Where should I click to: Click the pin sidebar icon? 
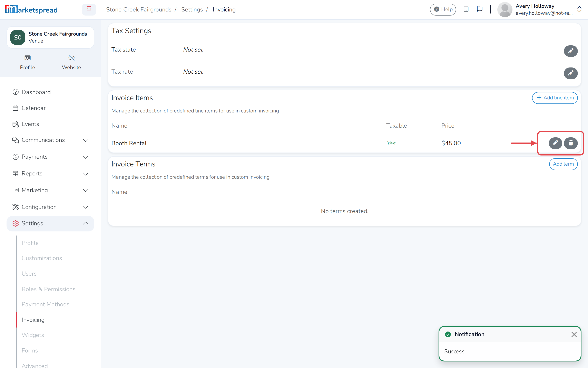coord(89,9)
